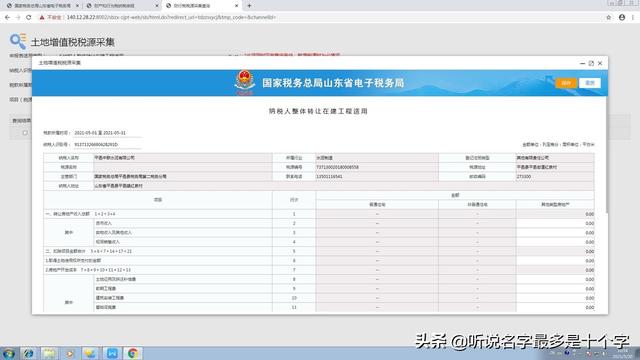This screenshot has height=360, width=640.
Task: Click the 其他类型房地产 column header
Action: pos(555,204)
